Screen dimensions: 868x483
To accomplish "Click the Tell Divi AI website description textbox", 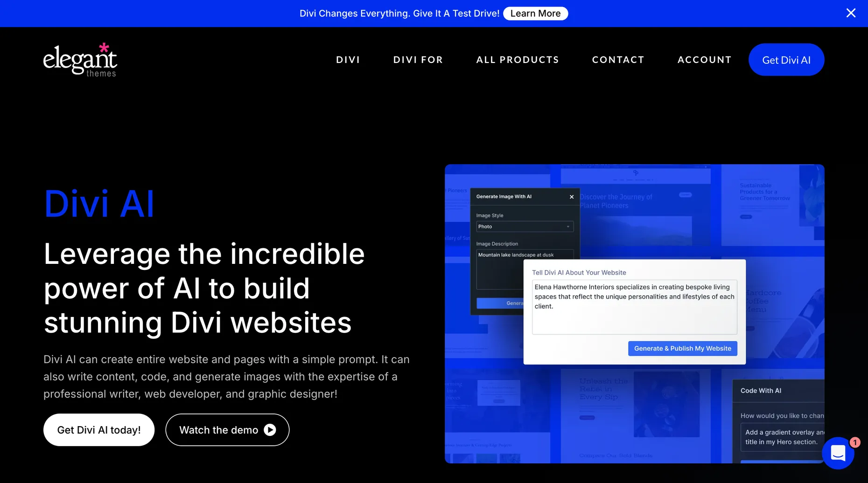I will tap(635, 307).
